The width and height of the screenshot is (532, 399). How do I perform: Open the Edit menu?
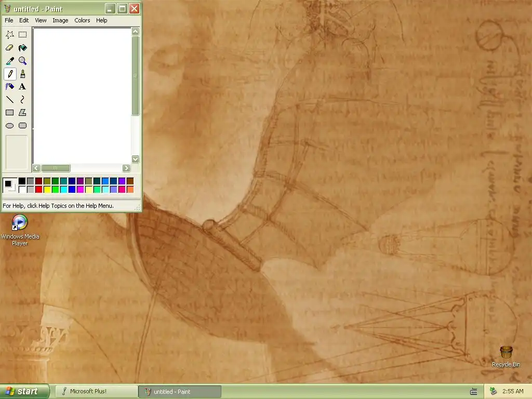[x=24, y=20]
